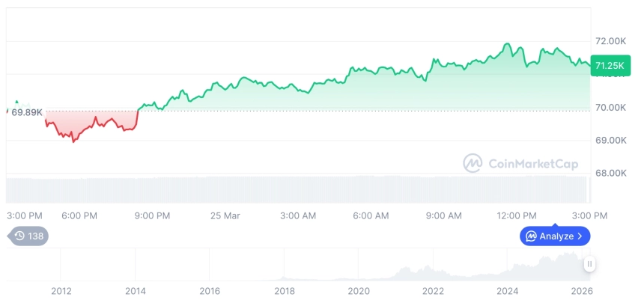Click the 2024 year marker in navigator
This screenshot has height=300, width=644.
(508, 291)
